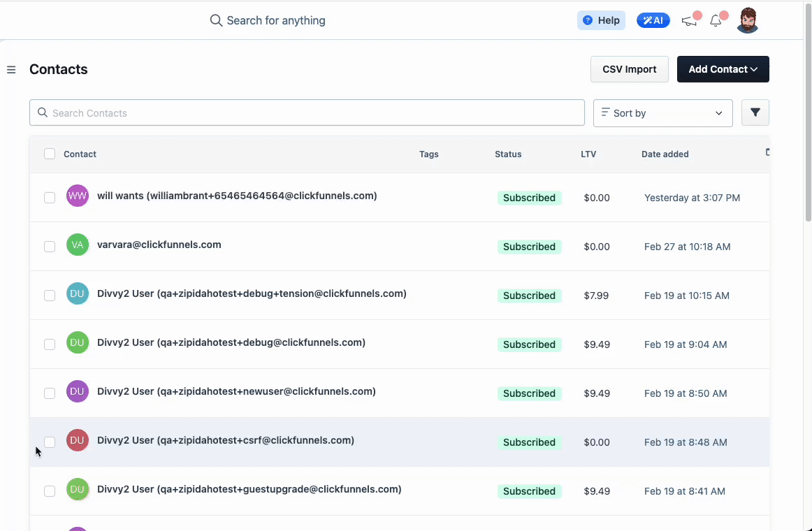Open the guestupgrade Divvy2 User link
The image size is (812, 531).
(x=249, y=489)
